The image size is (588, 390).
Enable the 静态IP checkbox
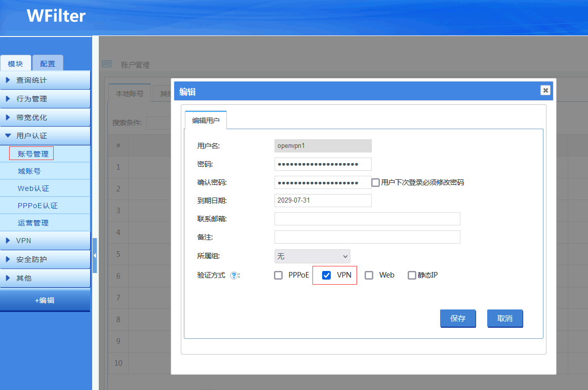pyautogui.click(x=412, y=276)
